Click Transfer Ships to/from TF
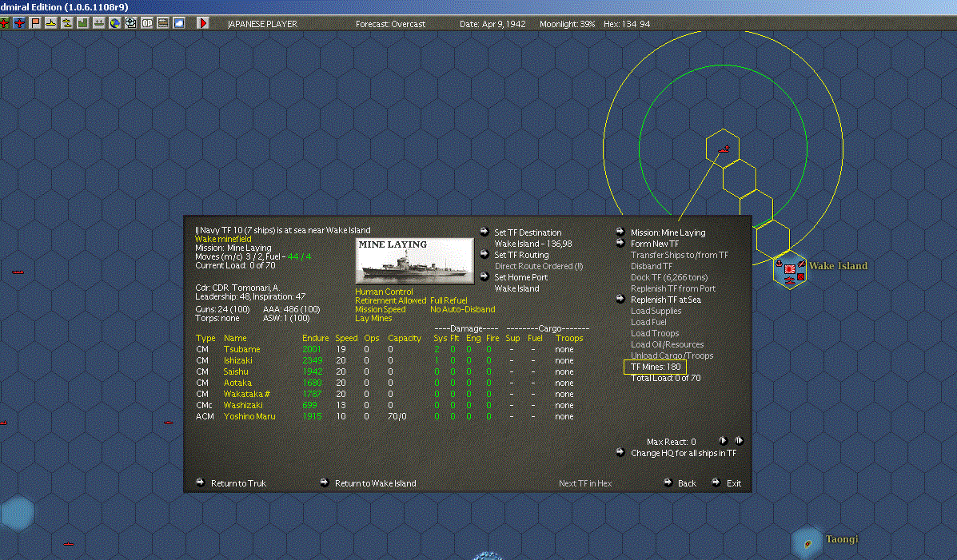 (x=680, y=255)
